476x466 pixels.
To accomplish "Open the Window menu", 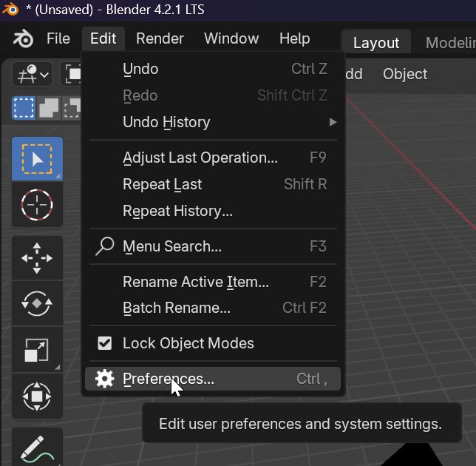I will pyautogui.click(x=231, y=38).
